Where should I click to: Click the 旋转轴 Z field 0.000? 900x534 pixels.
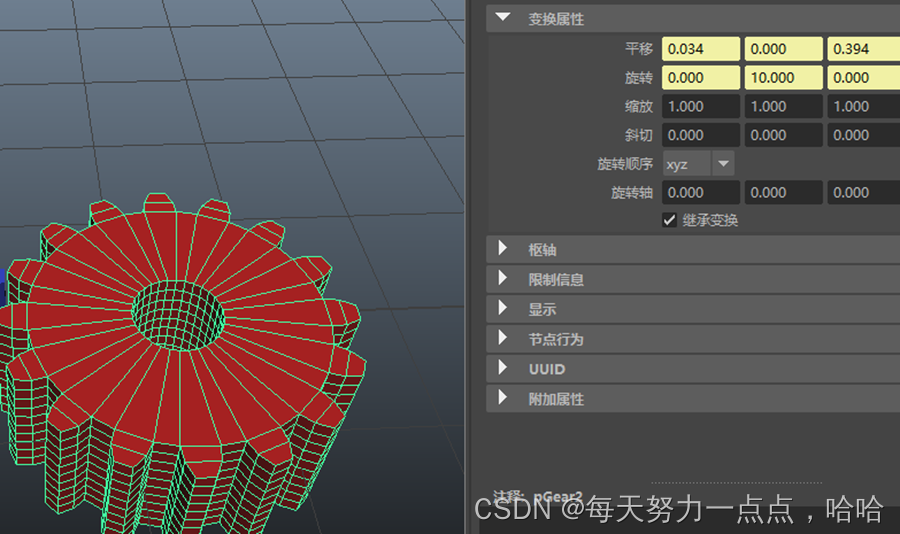[x=864, y=192]
